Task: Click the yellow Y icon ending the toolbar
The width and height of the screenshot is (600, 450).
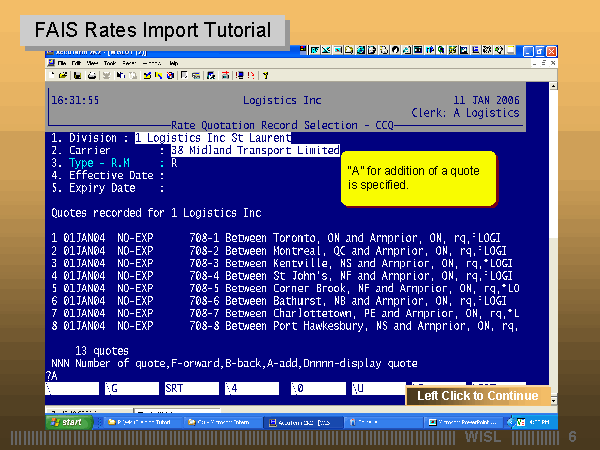Action: coord(265,75)
